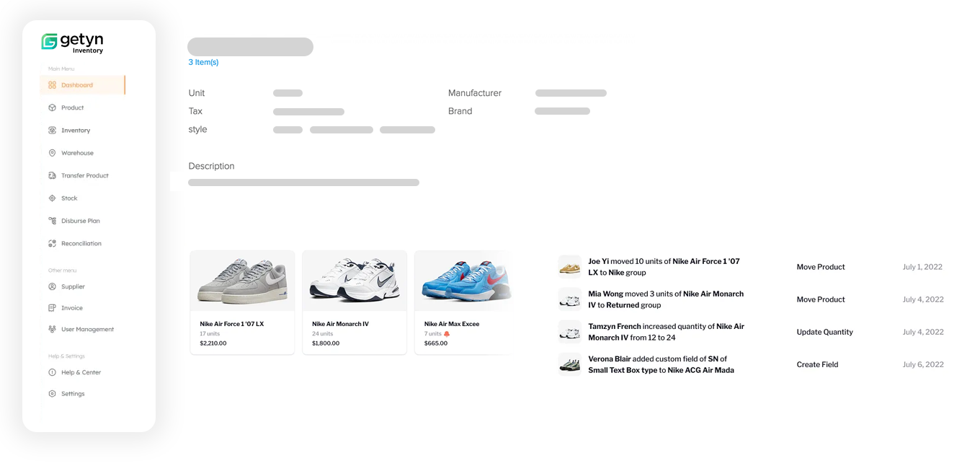Click the "style" field label
Viewport: 980px width, 466px height.
[x=197, y=130]
